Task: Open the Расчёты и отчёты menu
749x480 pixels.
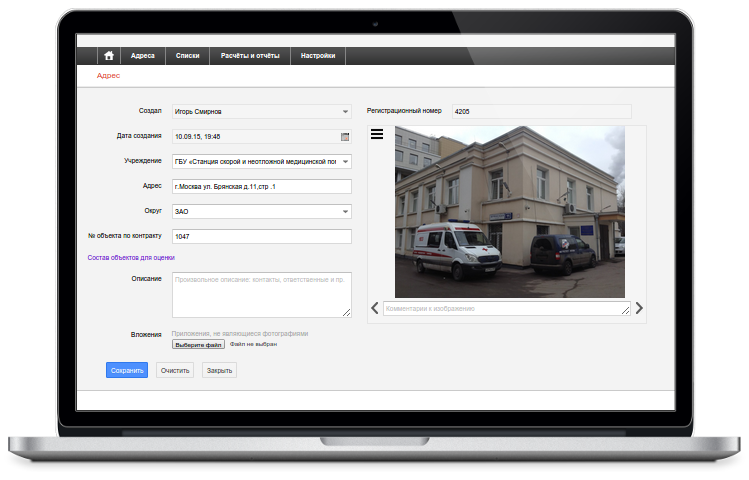Action: coord(250,56)
